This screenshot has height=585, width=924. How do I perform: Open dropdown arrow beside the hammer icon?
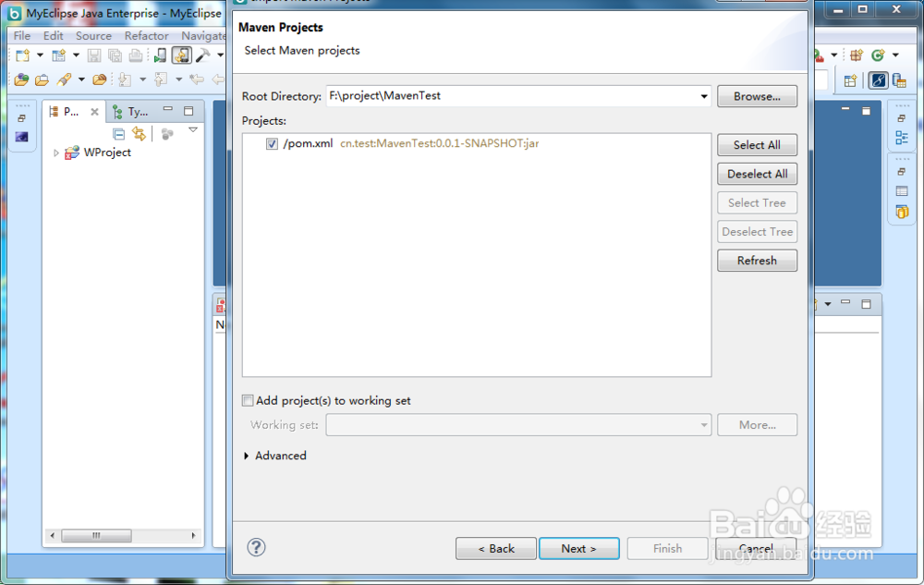click(x=220, y=55)
